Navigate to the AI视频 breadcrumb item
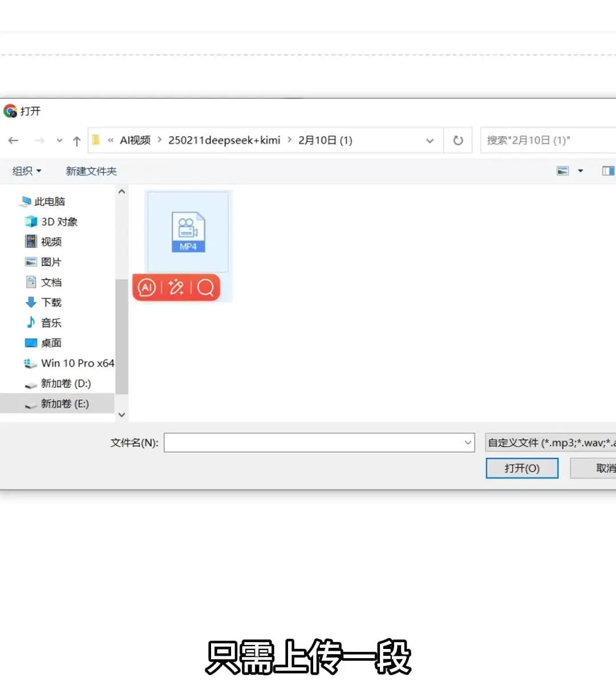The image size is (616, 698). [135, 140]
